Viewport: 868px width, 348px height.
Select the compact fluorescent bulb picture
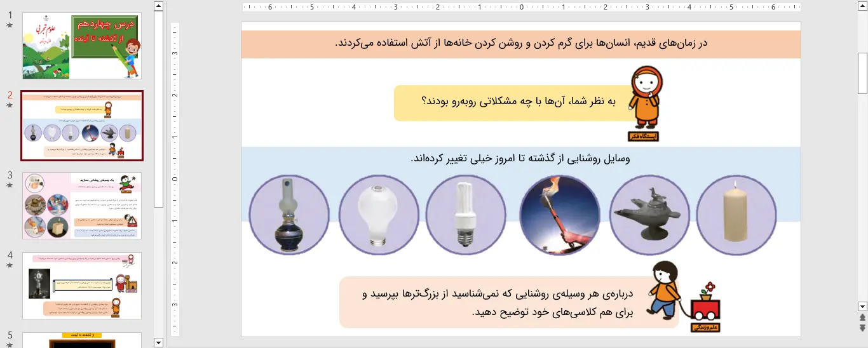466,214
